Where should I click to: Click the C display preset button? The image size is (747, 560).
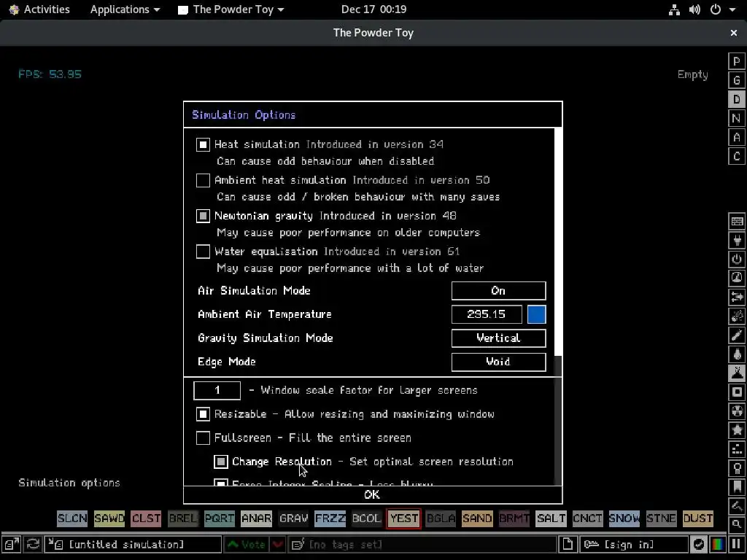[737, 156]
